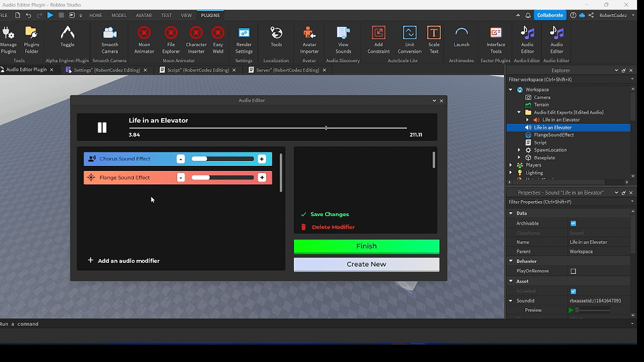Switch to the TEST ribbon tab
This screenshot has height=362, width=644.
pos(166,15)
